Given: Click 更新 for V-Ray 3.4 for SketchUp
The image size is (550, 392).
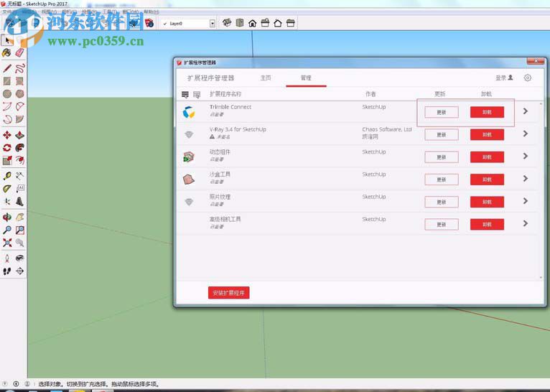Looking at the screenshot, I should coord(442,135).
